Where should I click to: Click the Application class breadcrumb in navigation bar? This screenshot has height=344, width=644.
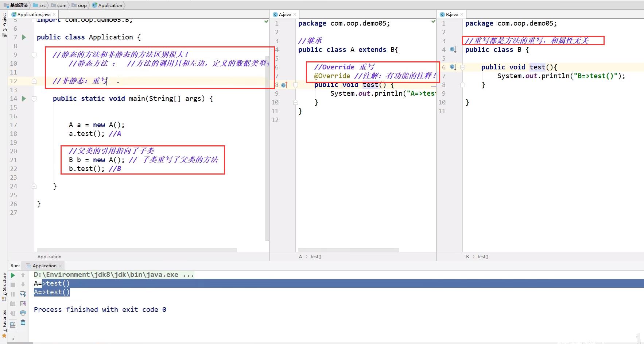[107, 5]
